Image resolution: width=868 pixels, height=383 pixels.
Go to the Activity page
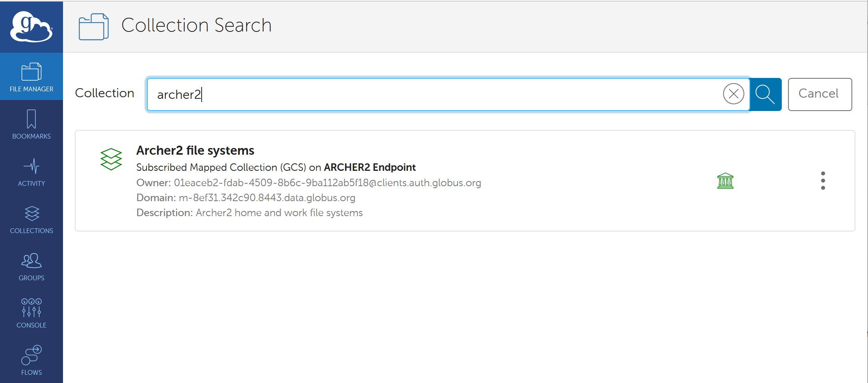32,172
